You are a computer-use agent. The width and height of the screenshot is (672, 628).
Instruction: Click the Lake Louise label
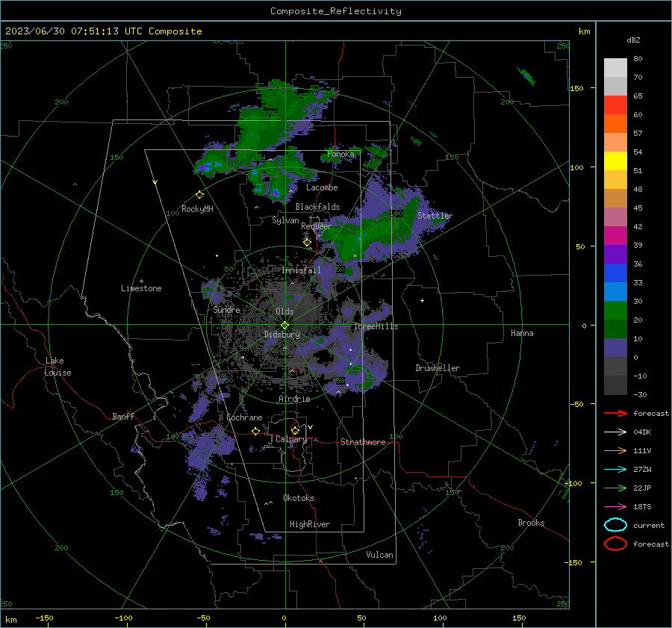coord(57,367)
